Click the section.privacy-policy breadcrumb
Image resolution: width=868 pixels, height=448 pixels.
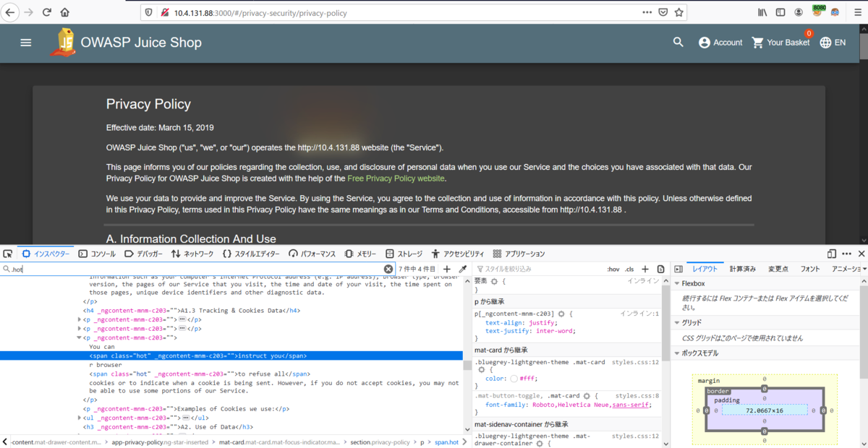pyautogui.click(x=380, y=441)
